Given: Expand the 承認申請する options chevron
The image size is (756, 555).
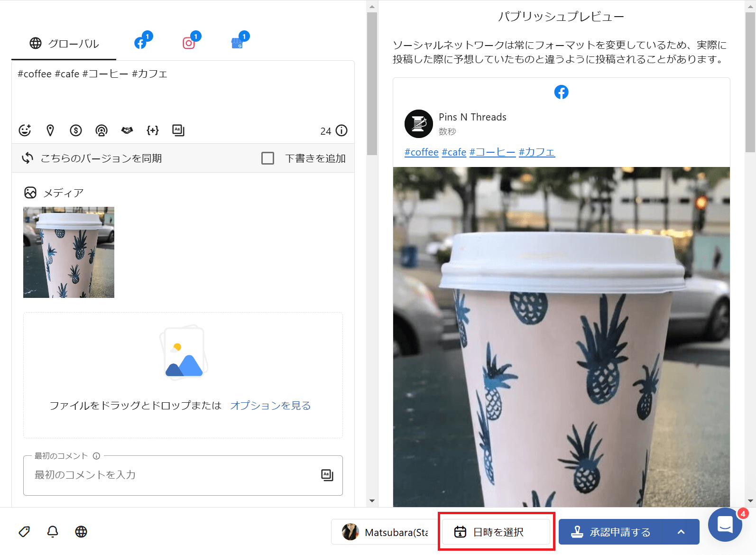Looking at the screenshot, I should (681, 532).
